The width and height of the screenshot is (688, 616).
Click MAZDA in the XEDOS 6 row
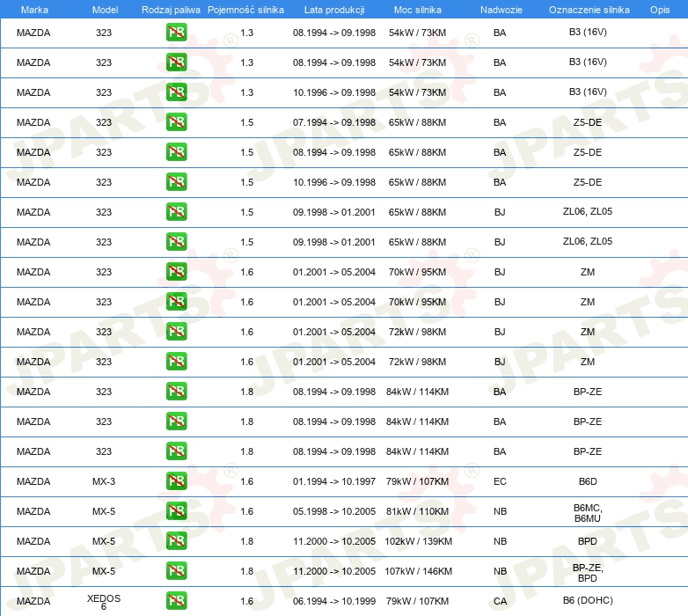coord(33,601)
